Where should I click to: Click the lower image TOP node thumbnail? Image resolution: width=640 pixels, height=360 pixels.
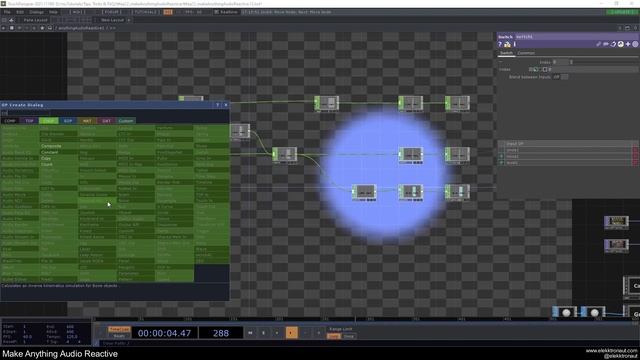point(616,245)
